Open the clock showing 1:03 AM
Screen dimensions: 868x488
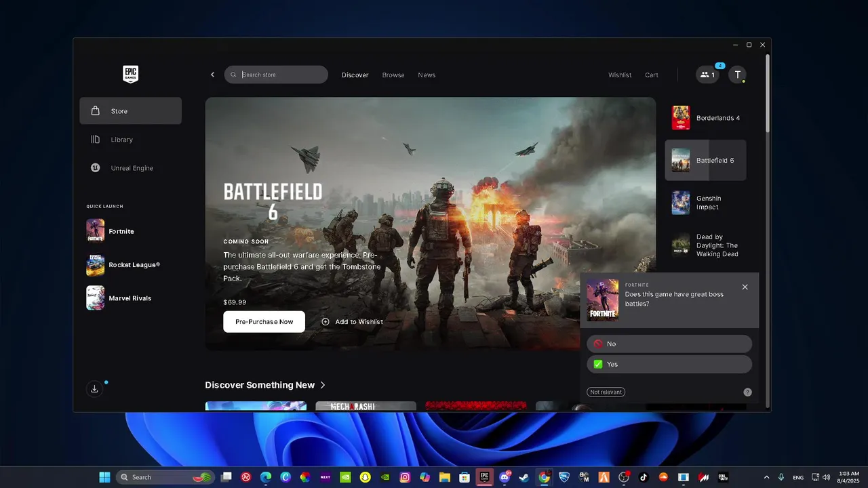coord(849,477)
